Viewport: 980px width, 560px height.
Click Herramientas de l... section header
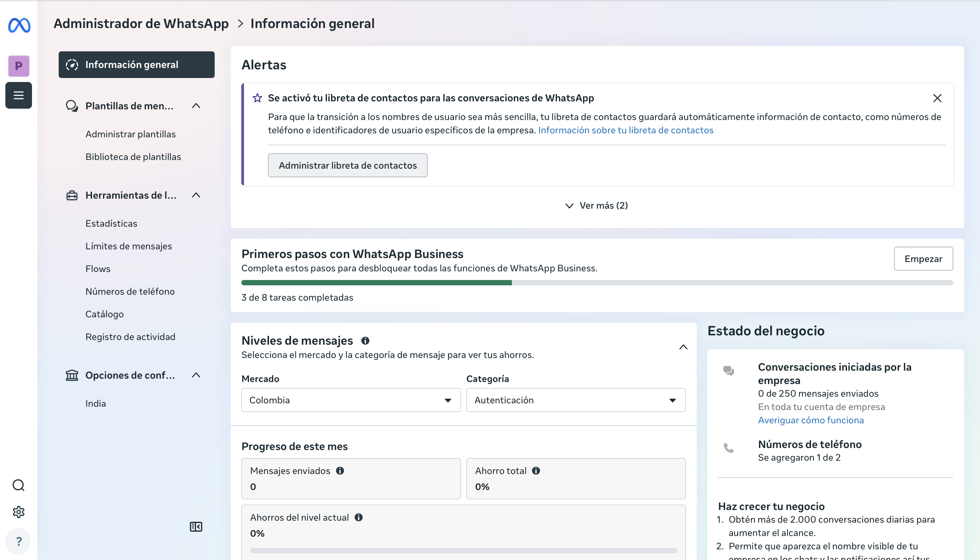coord(131,195)
